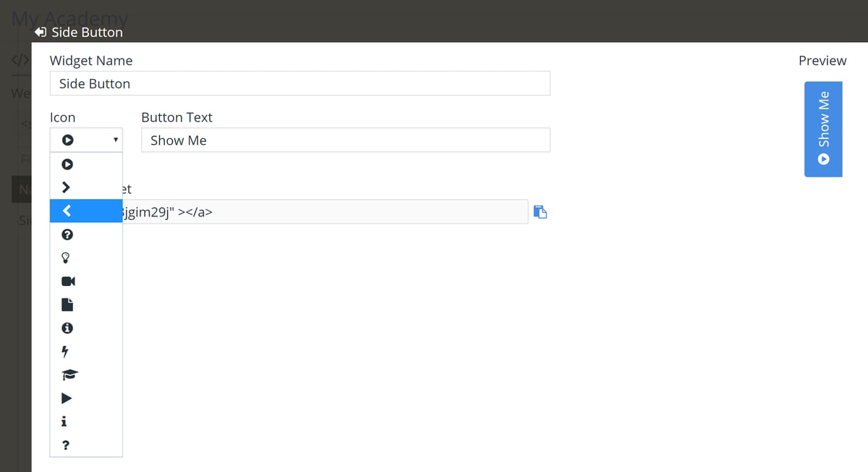Viewport: 868px width, 472px height.
Task: Choose the graduation cap icon option
Action: coord(69,374)
